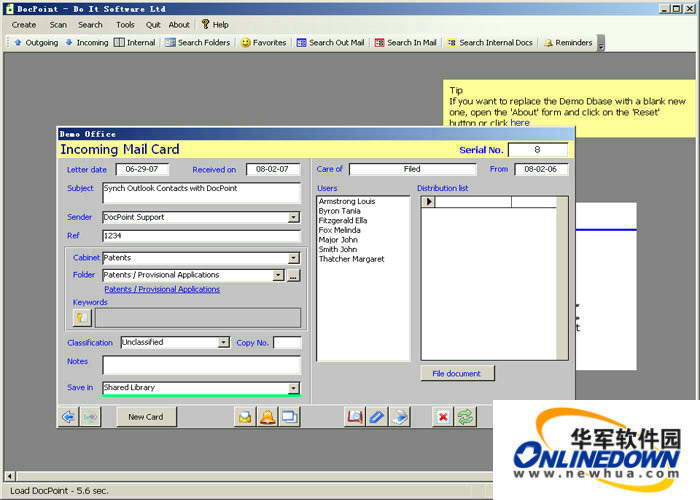Open the Sender dropdown arrow
This screenshot has width=700, height=500.
coord(293,217)
